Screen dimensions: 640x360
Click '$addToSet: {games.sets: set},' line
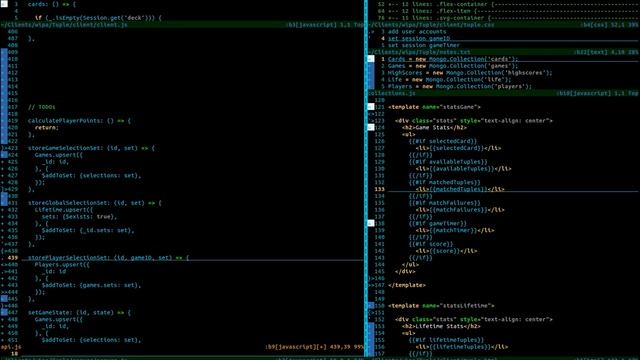coord(91,285)
